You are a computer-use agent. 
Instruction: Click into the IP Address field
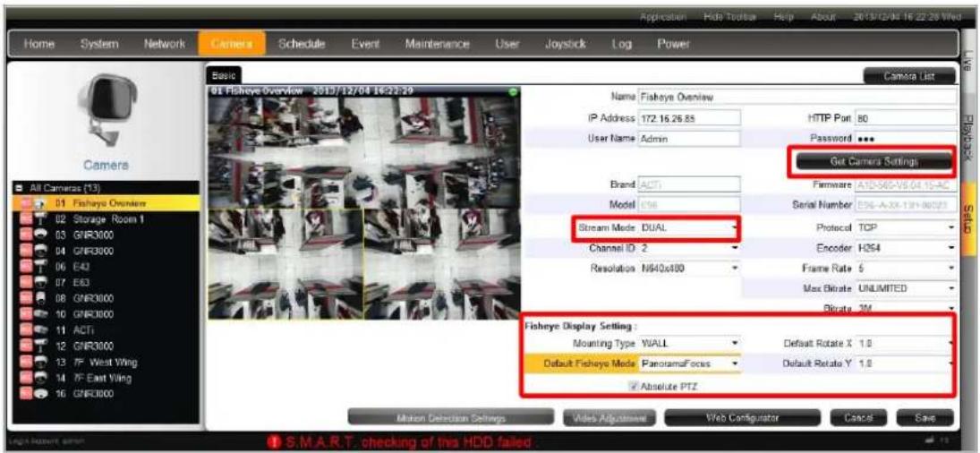[x=688, y=117]
